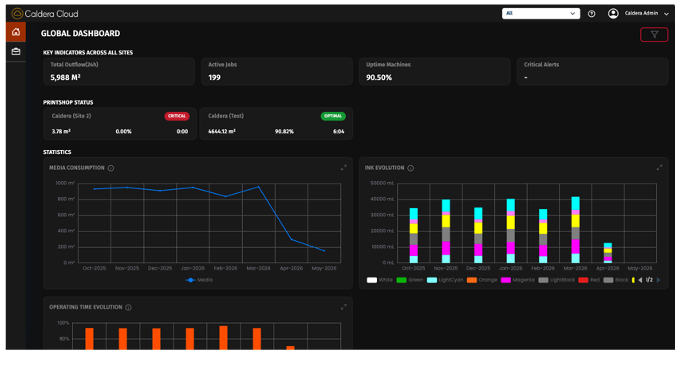
Task: Open the Home dashboard sidebar icon
Action: [16, 32]
